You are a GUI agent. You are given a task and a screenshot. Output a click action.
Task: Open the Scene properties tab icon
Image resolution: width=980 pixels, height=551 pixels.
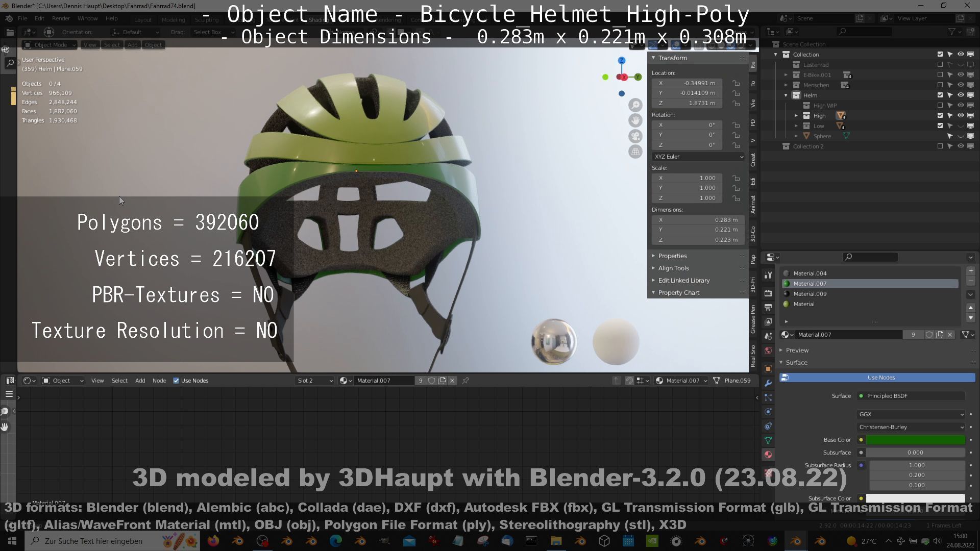point(768,336)
